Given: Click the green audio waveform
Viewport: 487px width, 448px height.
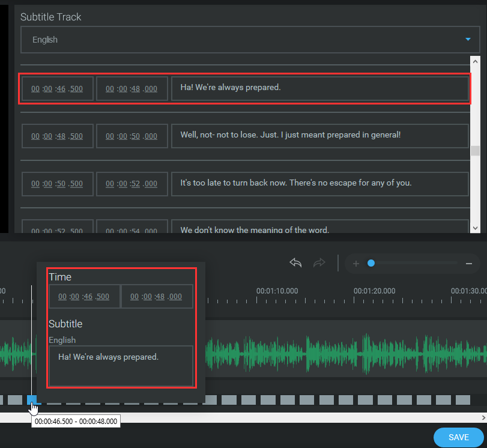Looking at the screenshot, I should 345,354.
